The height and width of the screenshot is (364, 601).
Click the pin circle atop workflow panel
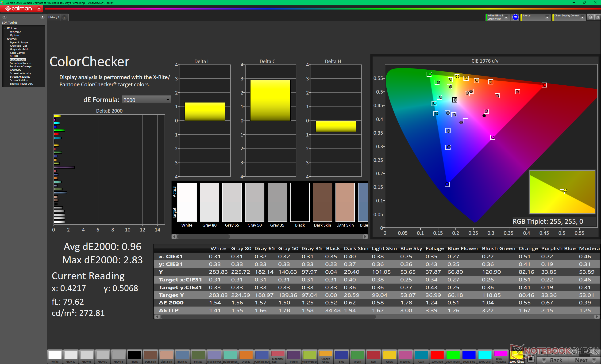(4, 17)
